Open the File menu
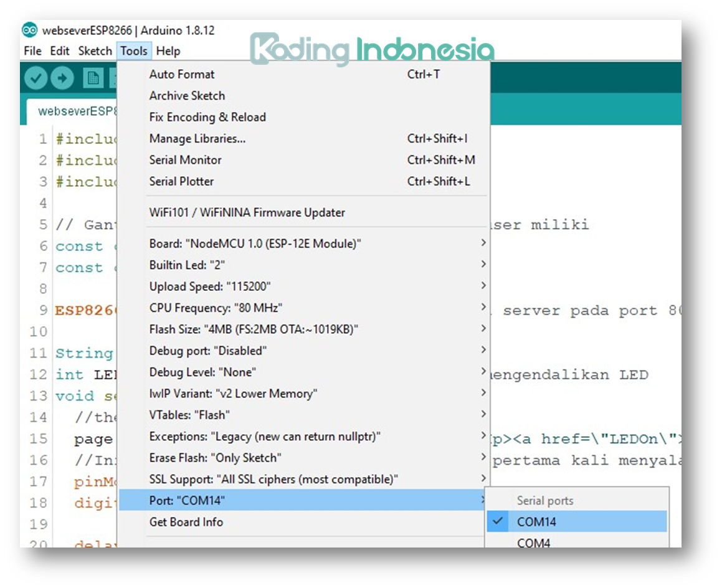This screenshot has width=722, height=588. click(32, 50)
